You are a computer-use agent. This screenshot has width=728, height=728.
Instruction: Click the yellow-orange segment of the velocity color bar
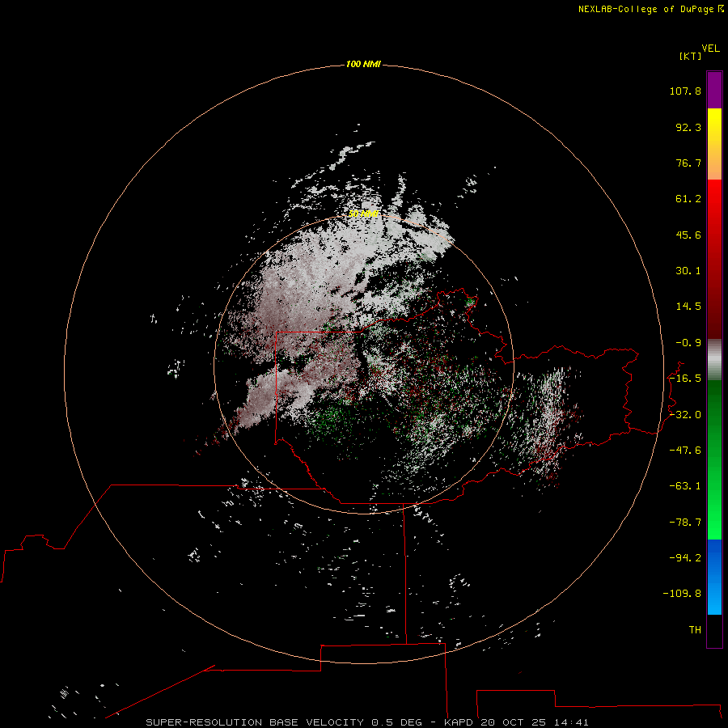[714, 144]
